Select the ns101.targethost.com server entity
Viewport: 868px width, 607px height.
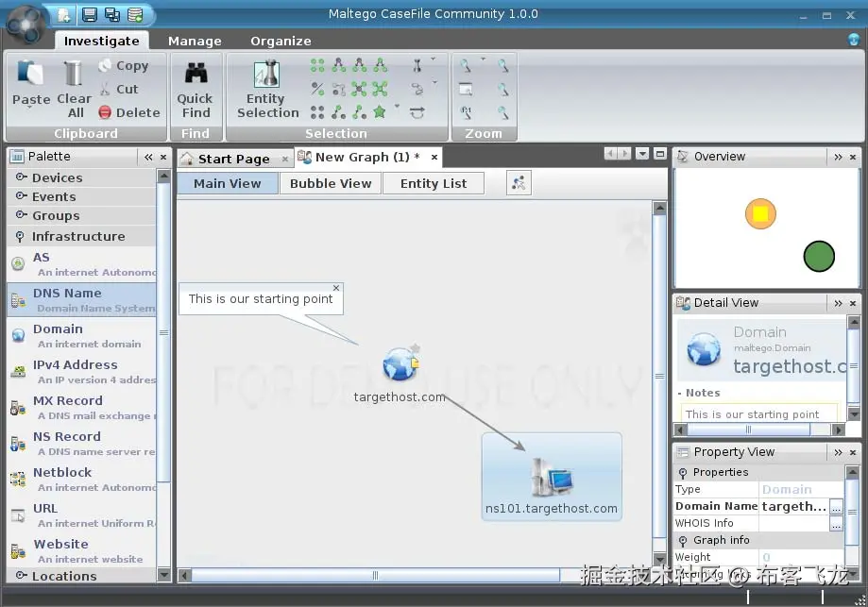click(x=552, y=477)
